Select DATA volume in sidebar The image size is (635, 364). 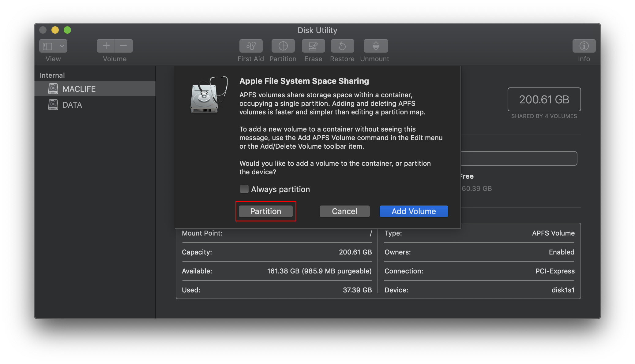pyautogui.click(x=72, y=105)
